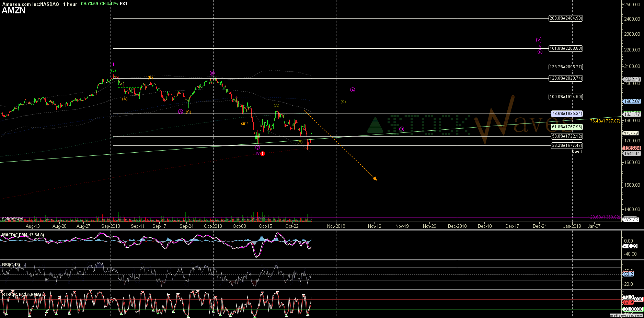Click the 53.2 RSI value tag

[629, 274]
